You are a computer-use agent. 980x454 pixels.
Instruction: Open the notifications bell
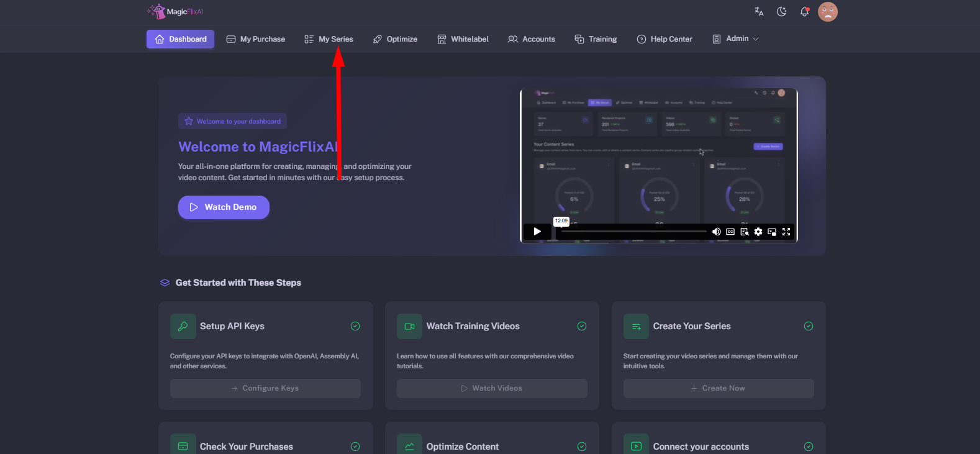pyautogui.click(x=804, y=12)
